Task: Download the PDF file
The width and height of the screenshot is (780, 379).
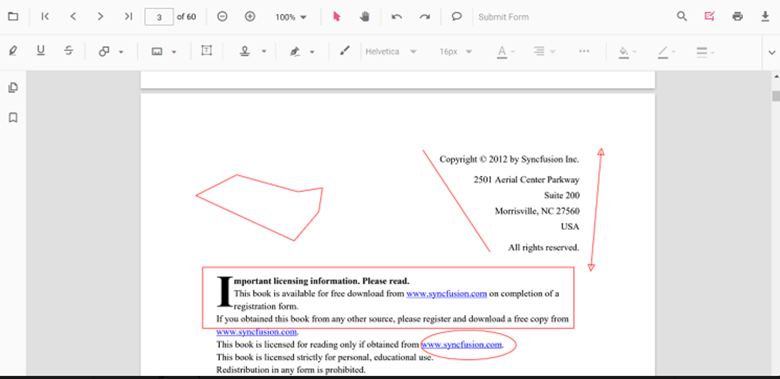Action: coord(765,16)
